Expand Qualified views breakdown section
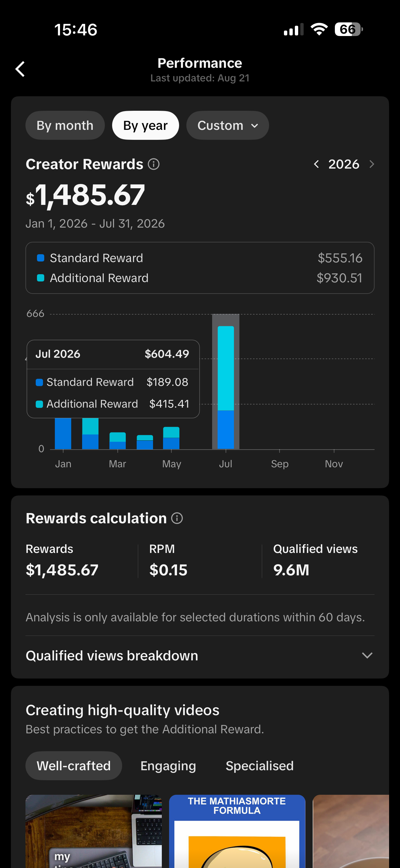 pos(200,656)
